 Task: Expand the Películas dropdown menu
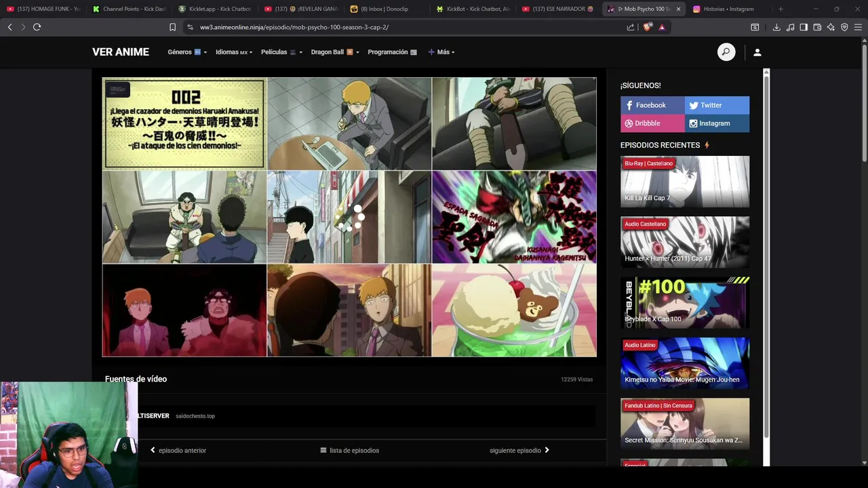tap(281, 52)
